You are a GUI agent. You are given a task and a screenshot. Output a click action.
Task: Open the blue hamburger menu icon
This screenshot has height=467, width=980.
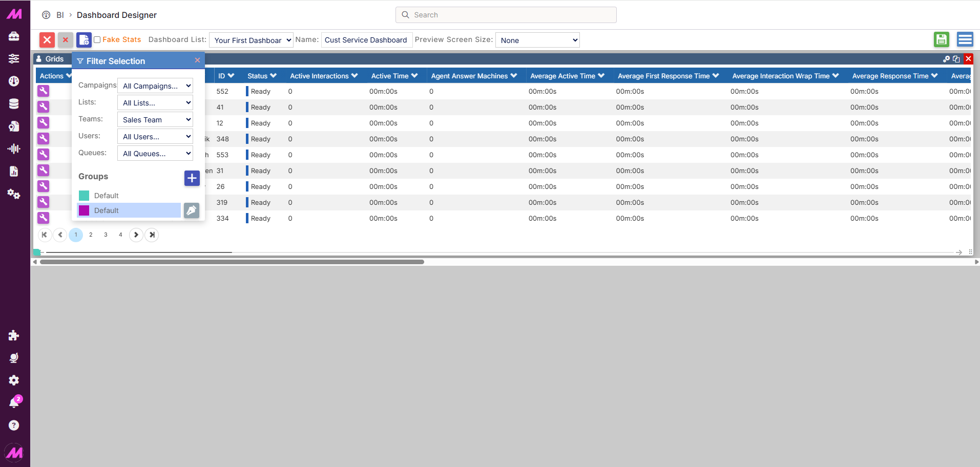point(965,39)
